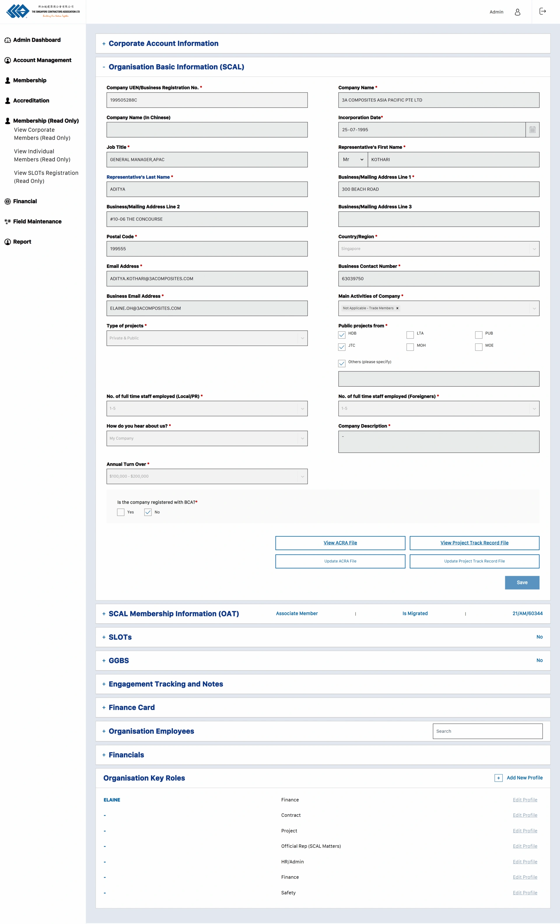
Task: Click the plus icon beside Add New Profile
Action: pos(498,778)
